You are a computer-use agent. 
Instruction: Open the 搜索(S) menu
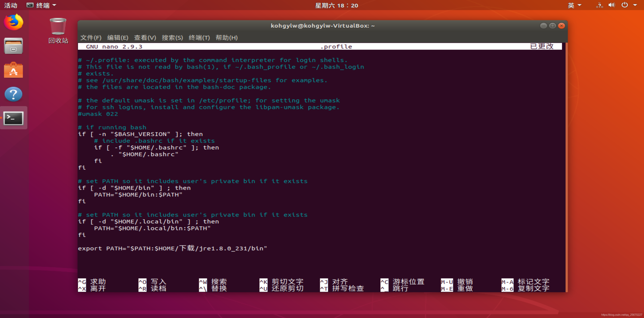pos(172,38)
